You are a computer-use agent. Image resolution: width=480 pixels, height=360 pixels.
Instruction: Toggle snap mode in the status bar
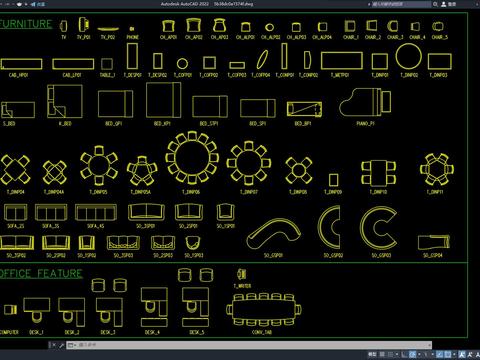[x=390, y=354]
